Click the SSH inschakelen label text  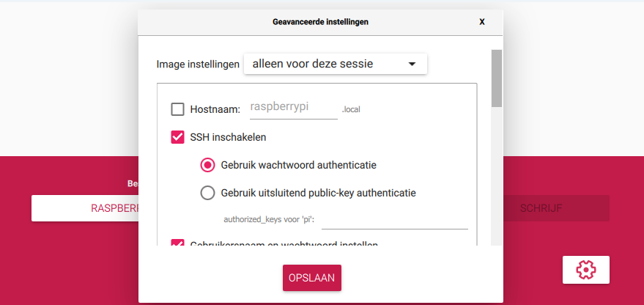click(x=228, y=136)
